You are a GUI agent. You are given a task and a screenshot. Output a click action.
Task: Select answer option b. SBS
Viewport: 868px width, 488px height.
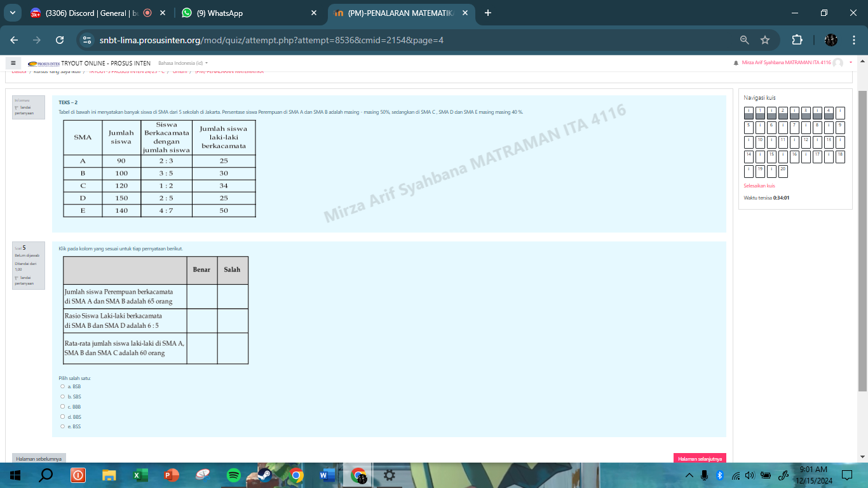62,396
